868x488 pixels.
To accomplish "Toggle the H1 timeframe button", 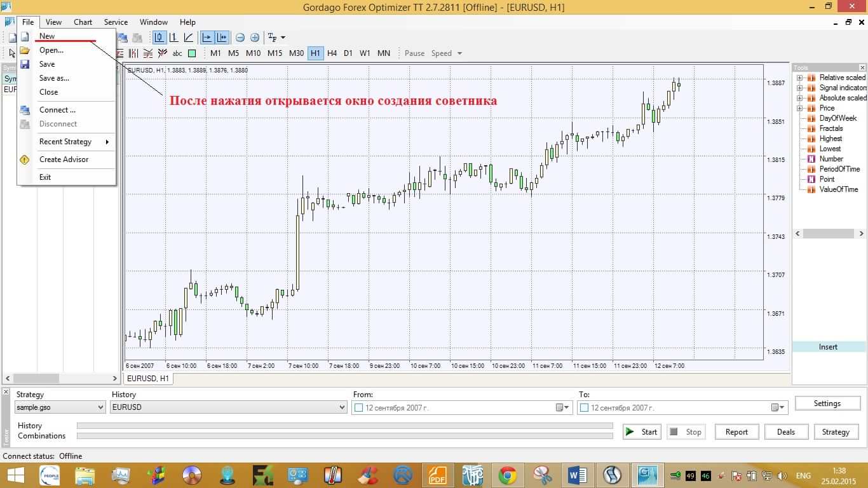I will (x=316, y=53).
